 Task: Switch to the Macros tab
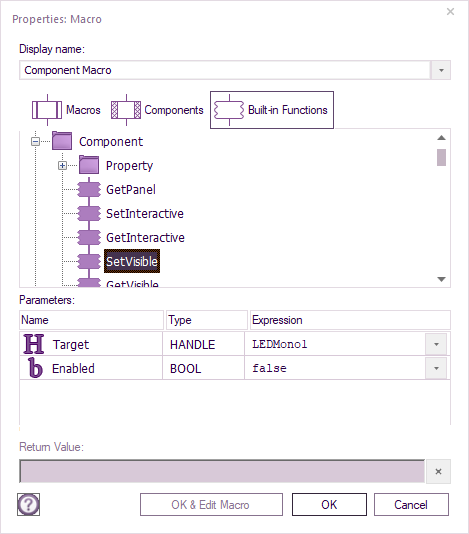tap(66, 110)
